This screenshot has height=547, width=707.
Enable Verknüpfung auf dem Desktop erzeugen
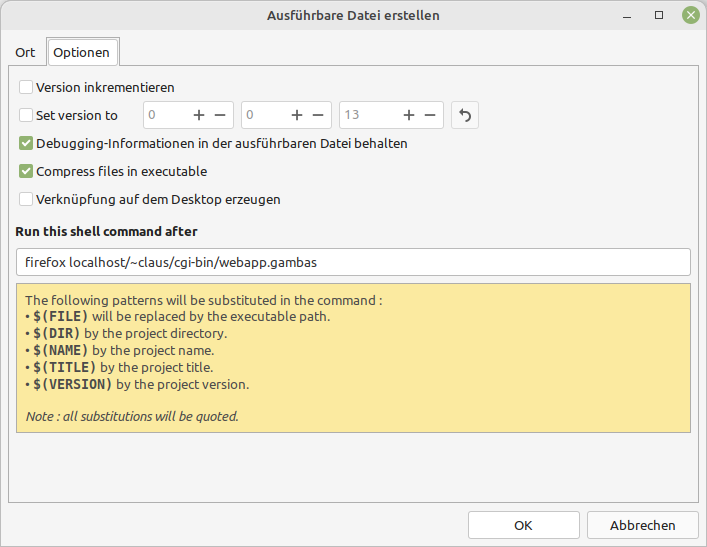27,199
